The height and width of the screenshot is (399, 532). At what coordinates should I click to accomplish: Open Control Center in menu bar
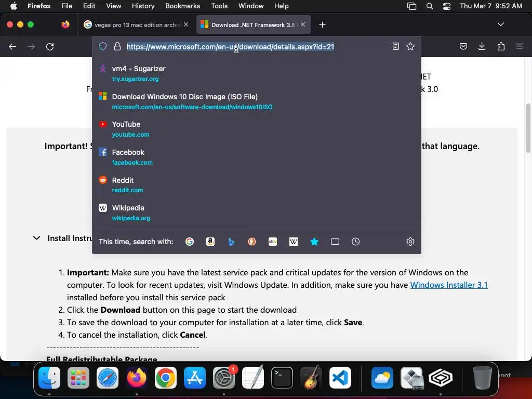[447, 6]
